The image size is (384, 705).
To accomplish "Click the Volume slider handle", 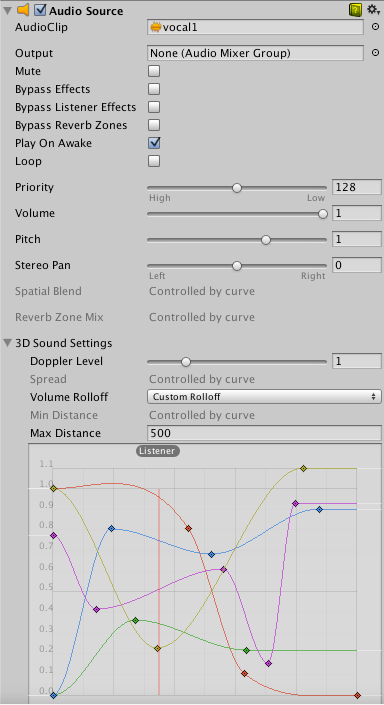I will [x=323, y=214].
